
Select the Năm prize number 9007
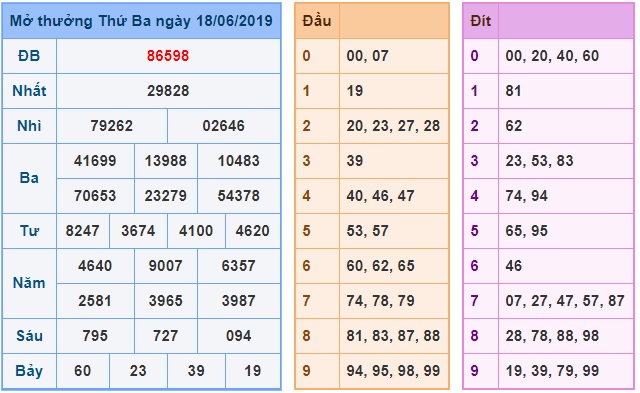(166, 266)
